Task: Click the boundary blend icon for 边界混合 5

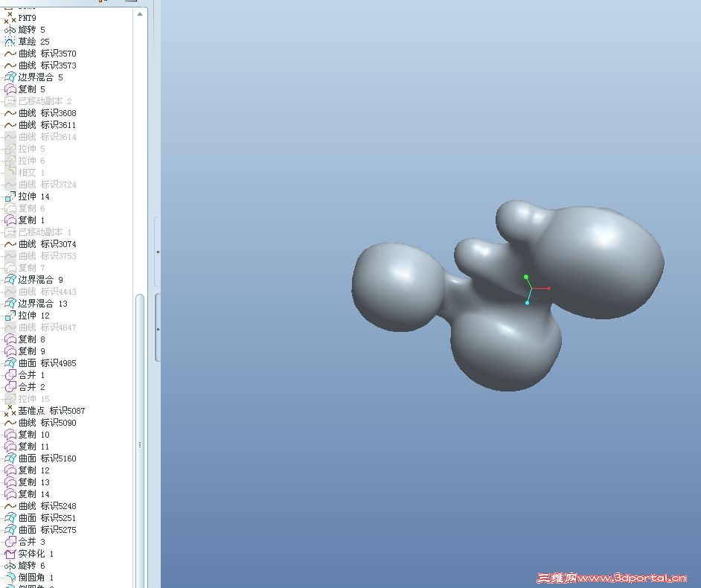Action: click(10, 77)
